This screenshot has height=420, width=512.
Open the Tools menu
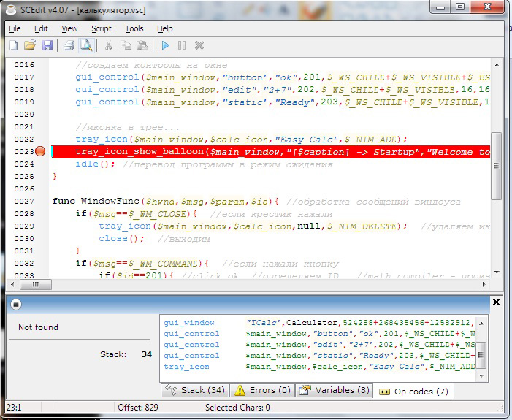tap(134, 28)
